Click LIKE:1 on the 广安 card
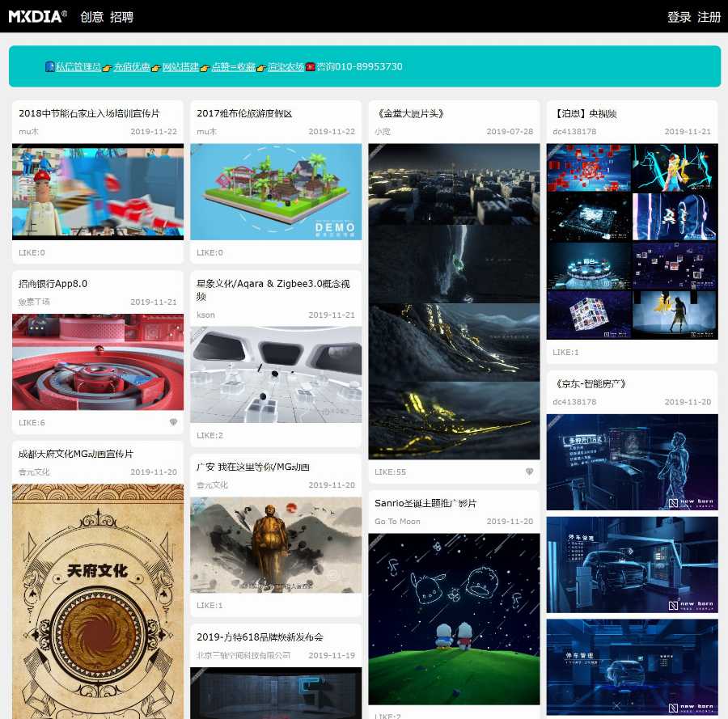 210,605
